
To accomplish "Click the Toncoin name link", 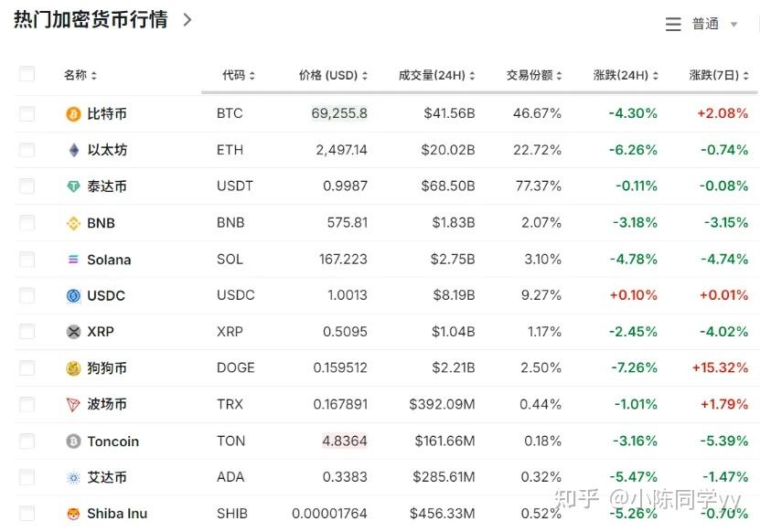I will coord(114,441).
